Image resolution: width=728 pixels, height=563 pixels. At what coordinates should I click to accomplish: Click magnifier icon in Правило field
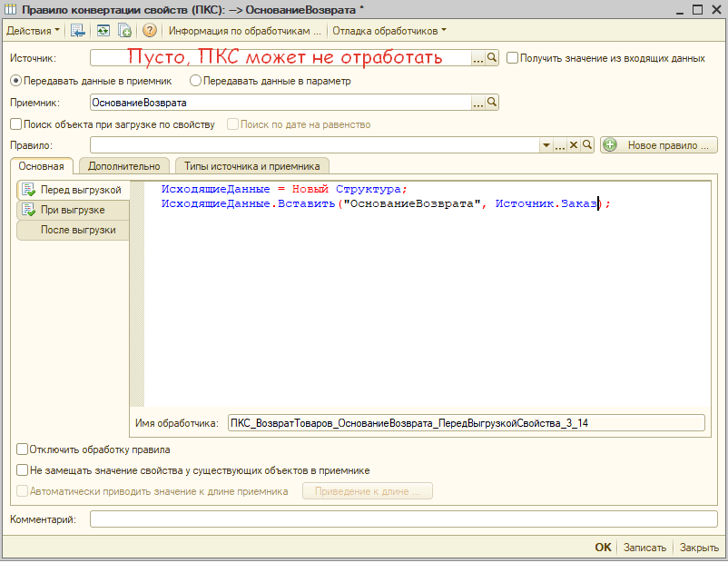[587, 145]
